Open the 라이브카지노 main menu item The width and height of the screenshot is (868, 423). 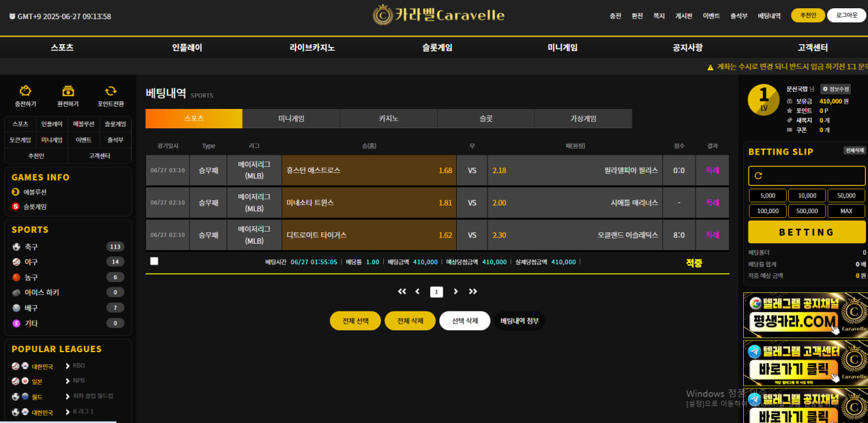point(312,48)
